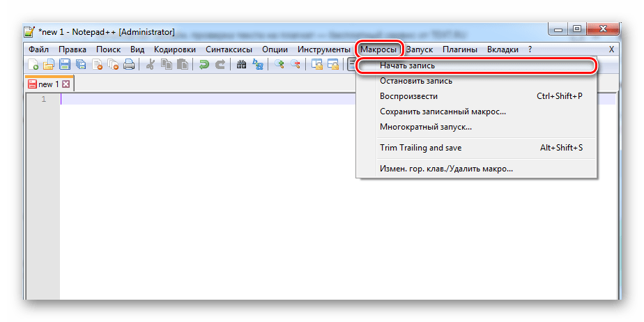Open the Опции menu

[275, 49]
